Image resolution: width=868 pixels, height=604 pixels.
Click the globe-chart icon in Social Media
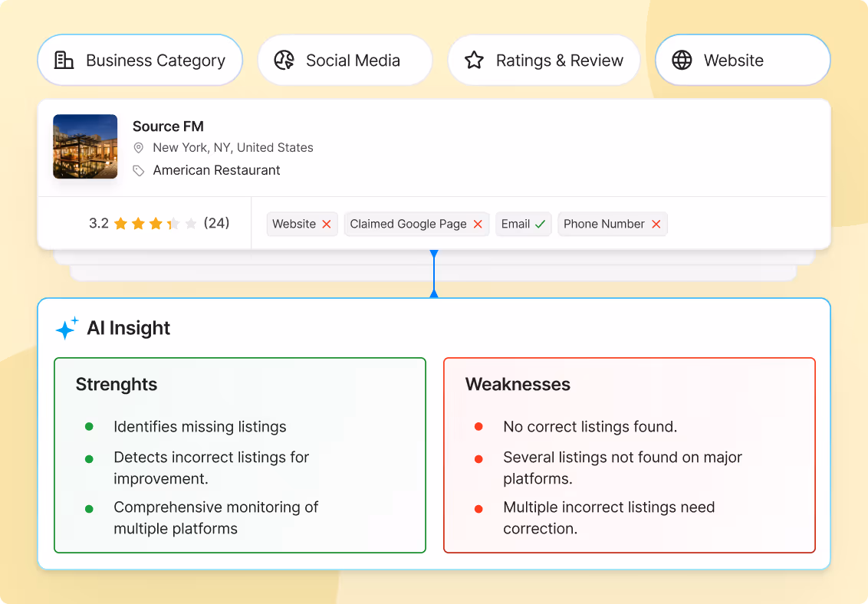[284, 60]
